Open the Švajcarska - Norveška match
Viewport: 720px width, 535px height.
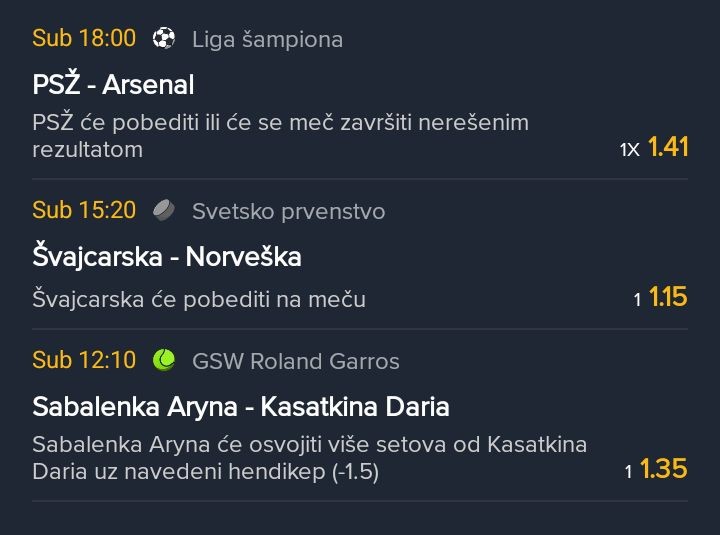point(167,256)
